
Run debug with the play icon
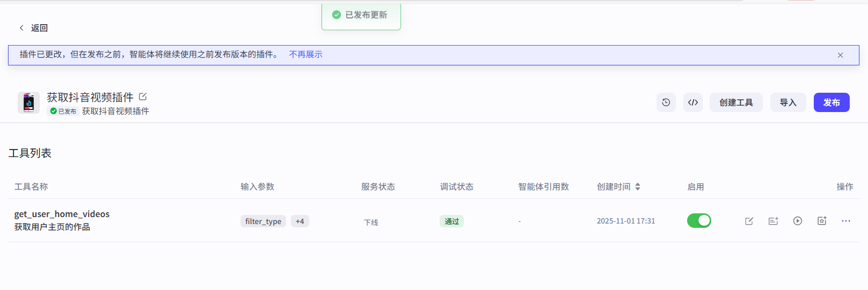798,221
